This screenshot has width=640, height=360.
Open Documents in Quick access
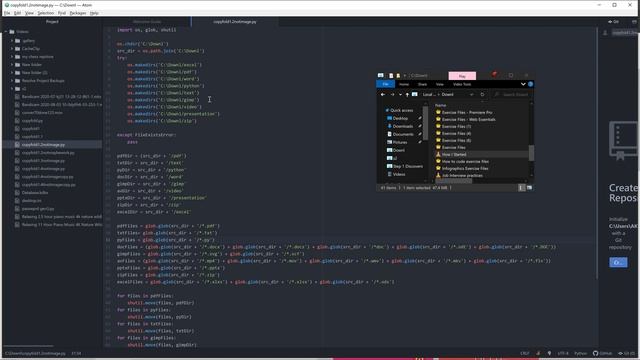[403, 134]
